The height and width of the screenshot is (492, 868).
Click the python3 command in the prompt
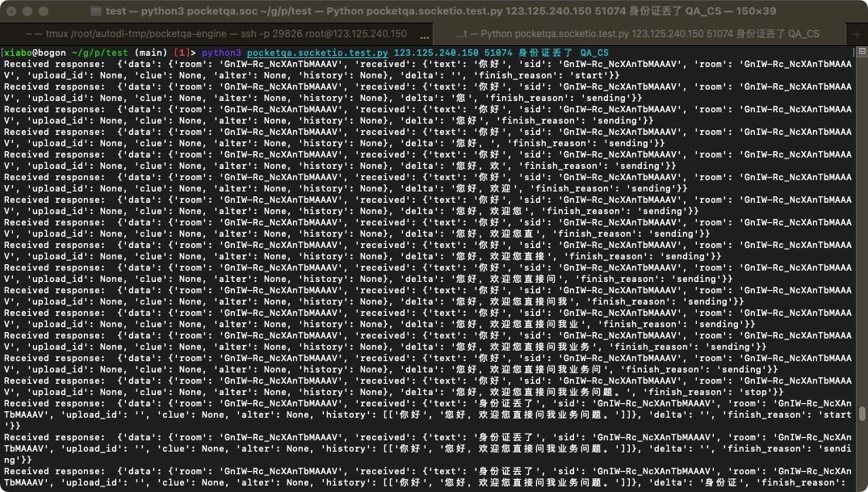click(222, 53)
